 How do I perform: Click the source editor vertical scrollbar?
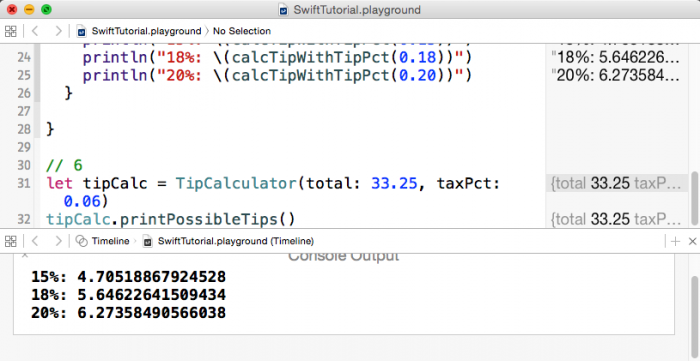[x=694, y=199]
